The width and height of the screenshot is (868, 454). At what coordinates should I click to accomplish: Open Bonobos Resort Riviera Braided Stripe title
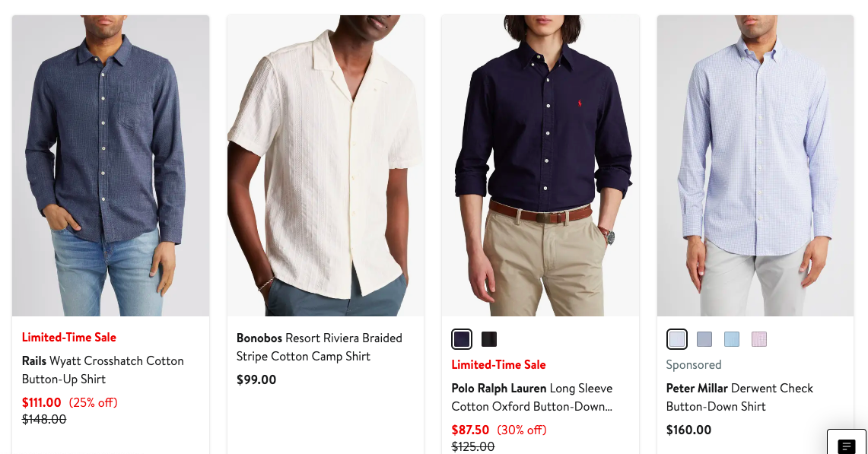[320, 347]
